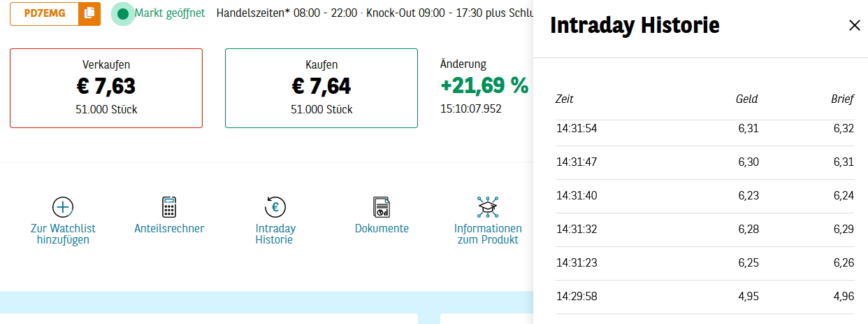
Task: Click the plus icon to add to watchlist
Action: coord(63,207)
